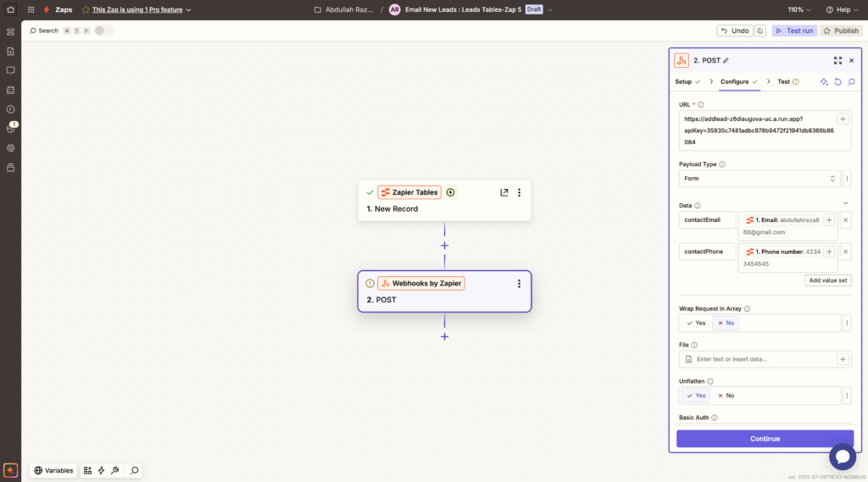This screenshot has width=868, height=482.
Task: Toggle the switch next to Search
Action: click(103, 30)
